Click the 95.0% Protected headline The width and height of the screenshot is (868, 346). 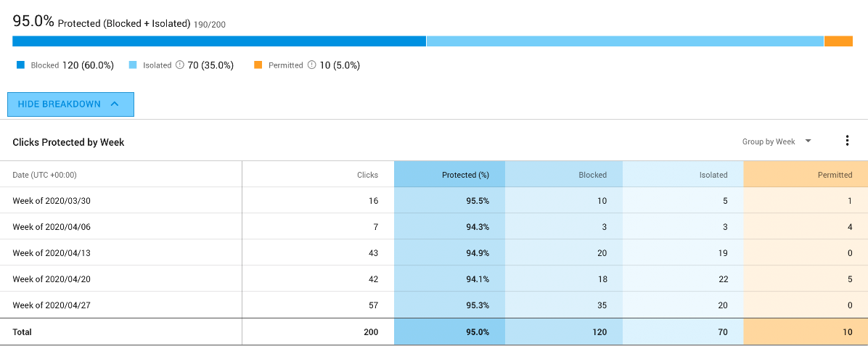coord(102,22)
